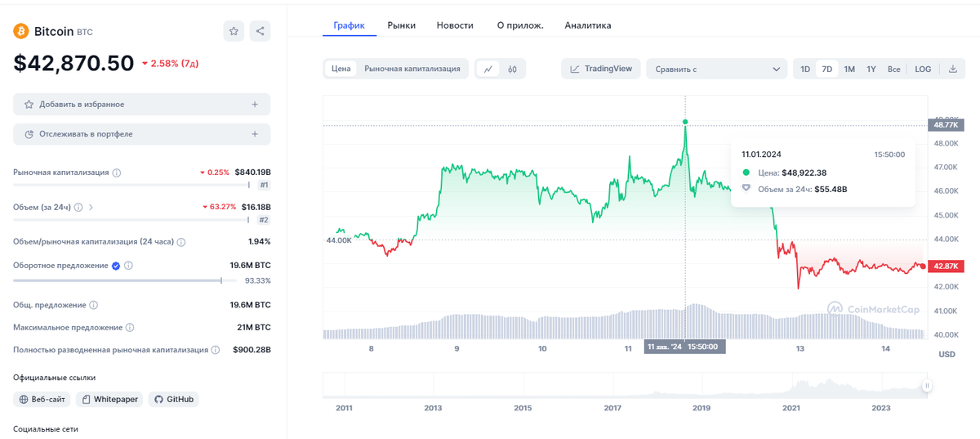980x439 pixels.
Task: Click Добавить в избранное button
Action: tap(141, 105)
